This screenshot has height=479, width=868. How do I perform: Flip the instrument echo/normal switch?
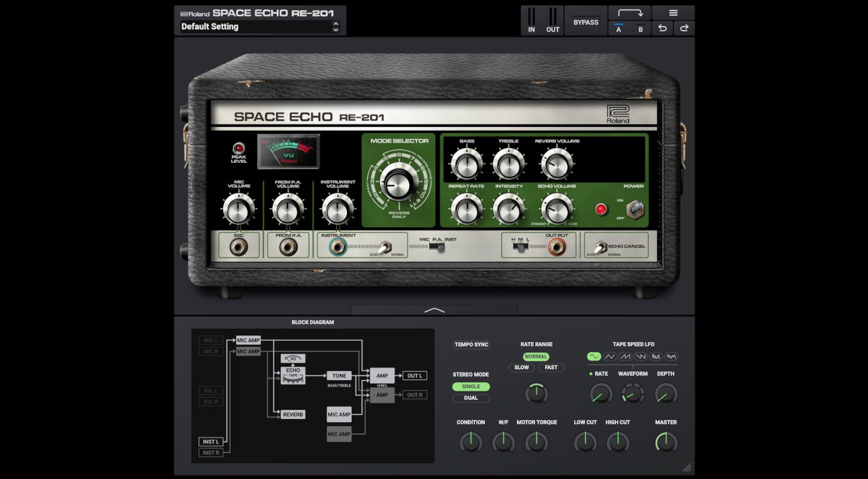[x=385, y=247]
